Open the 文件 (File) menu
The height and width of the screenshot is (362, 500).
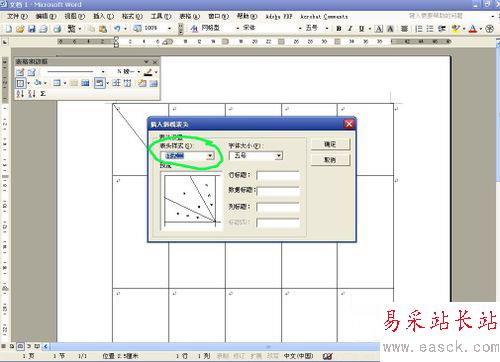[17, 16]
